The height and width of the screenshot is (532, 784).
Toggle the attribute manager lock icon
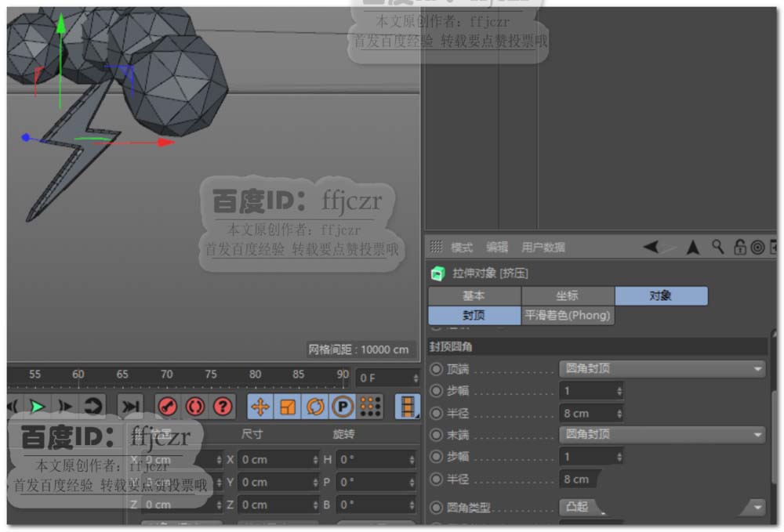(739, 247)
